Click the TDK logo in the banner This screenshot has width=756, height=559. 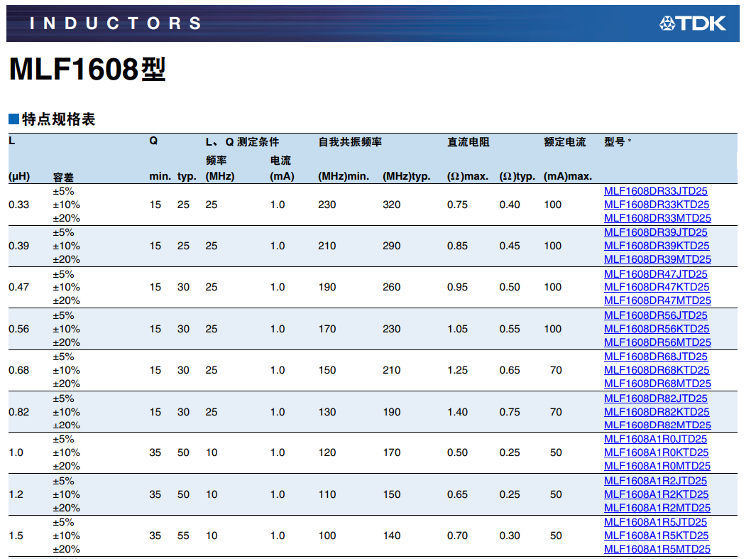[692, 23]
